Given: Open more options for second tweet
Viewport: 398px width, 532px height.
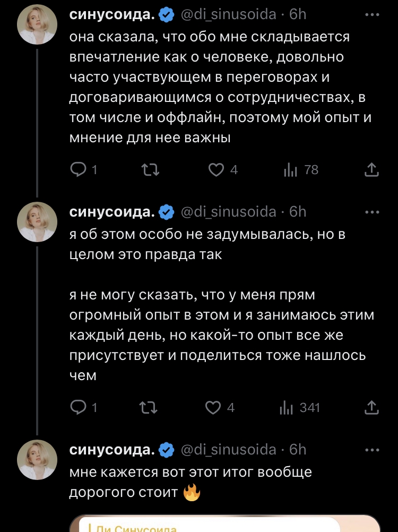Looking at the screenshot, I should pos(373,212).
